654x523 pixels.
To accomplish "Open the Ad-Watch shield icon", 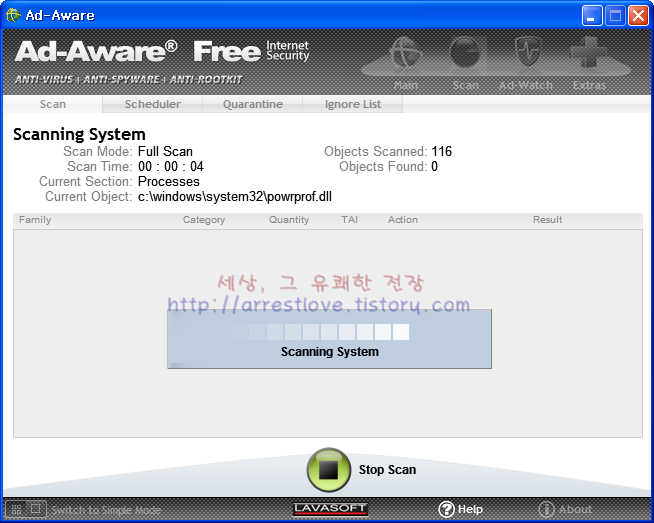I will pyautogui.click(x=527, y=52).
